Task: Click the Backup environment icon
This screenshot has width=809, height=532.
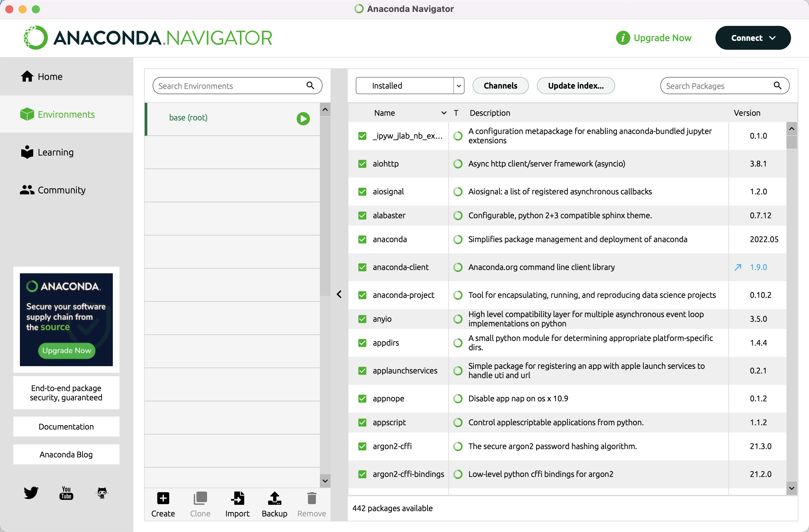Action: point(274,498)
